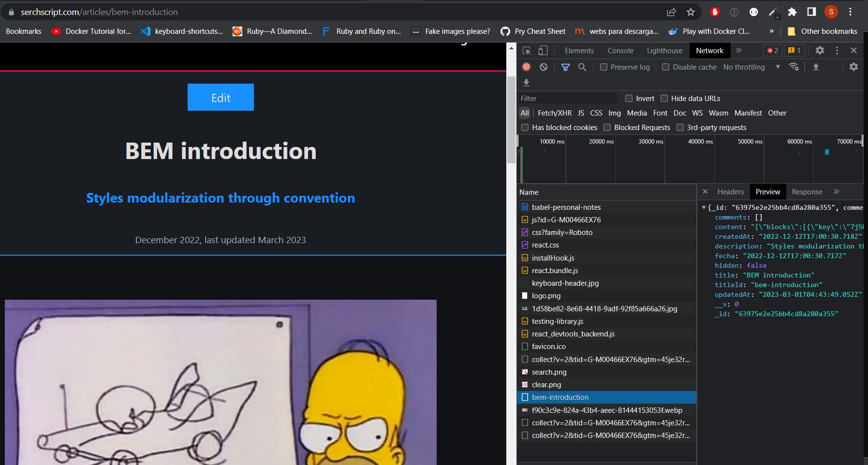The width and height of the screenshot is (868, 465).
Task: Open Pry Cheat Sheet bookmark
Action: 533,31
